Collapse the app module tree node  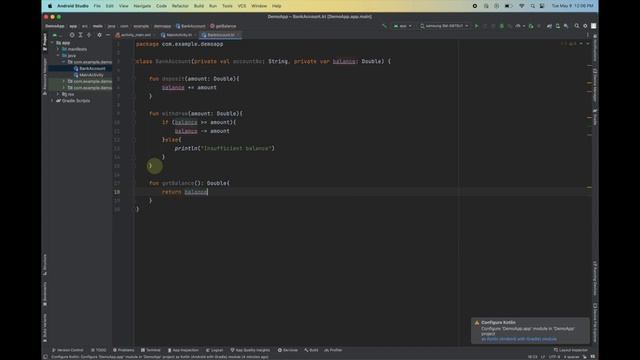coord(52,42)
